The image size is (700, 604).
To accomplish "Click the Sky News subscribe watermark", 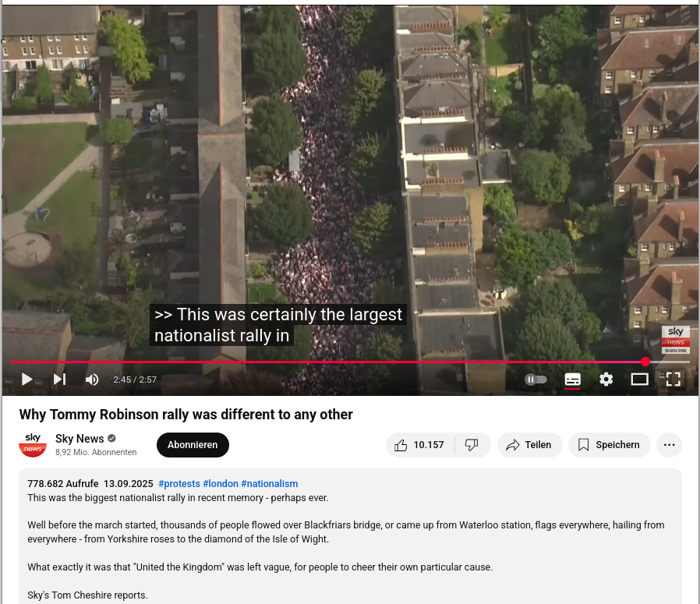I will point(676,340).
